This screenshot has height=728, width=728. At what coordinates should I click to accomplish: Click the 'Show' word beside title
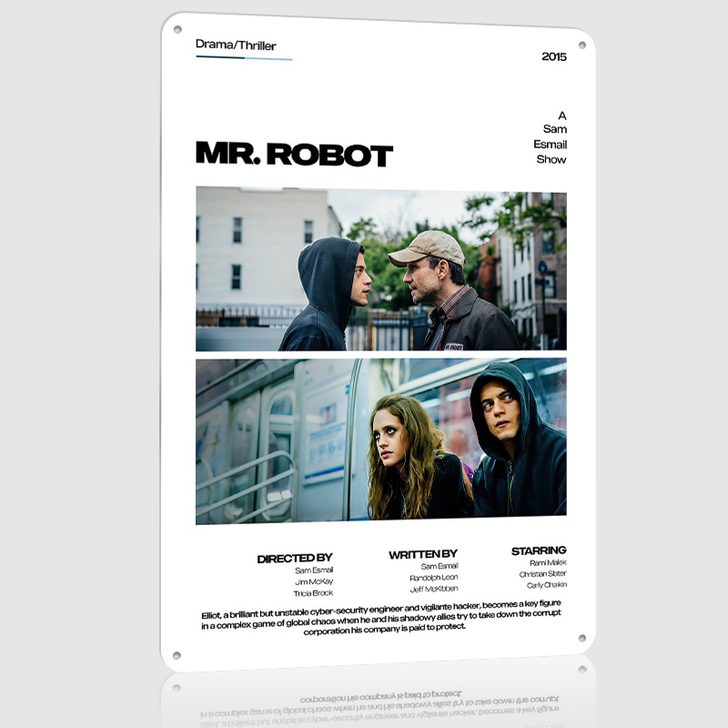[x=551, y=159]
